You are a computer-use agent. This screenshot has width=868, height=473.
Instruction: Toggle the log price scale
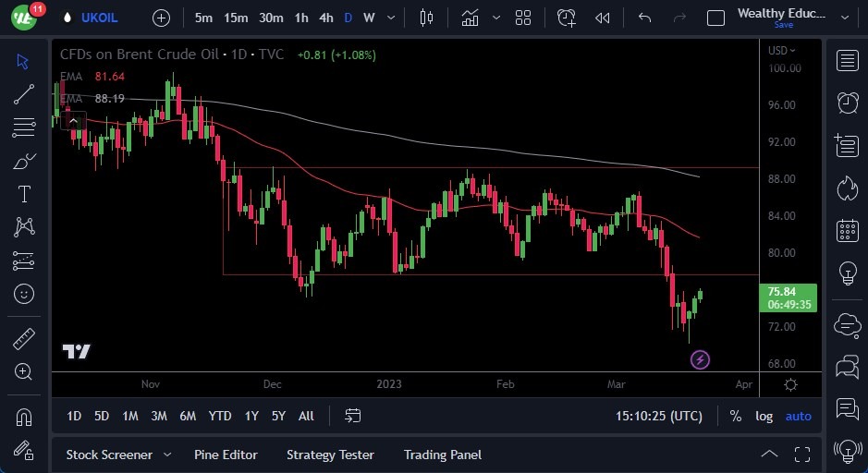click(x=764, y=416)
